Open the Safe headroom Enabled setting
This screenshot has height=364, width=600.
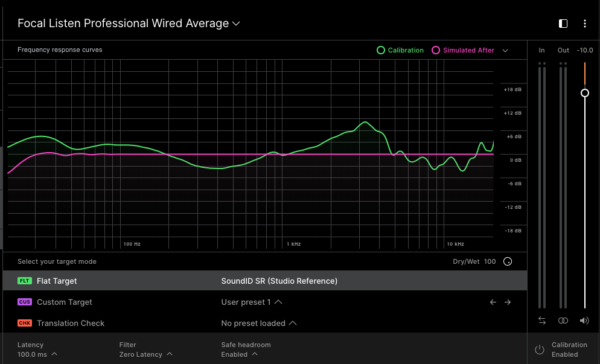click(240, 354)
